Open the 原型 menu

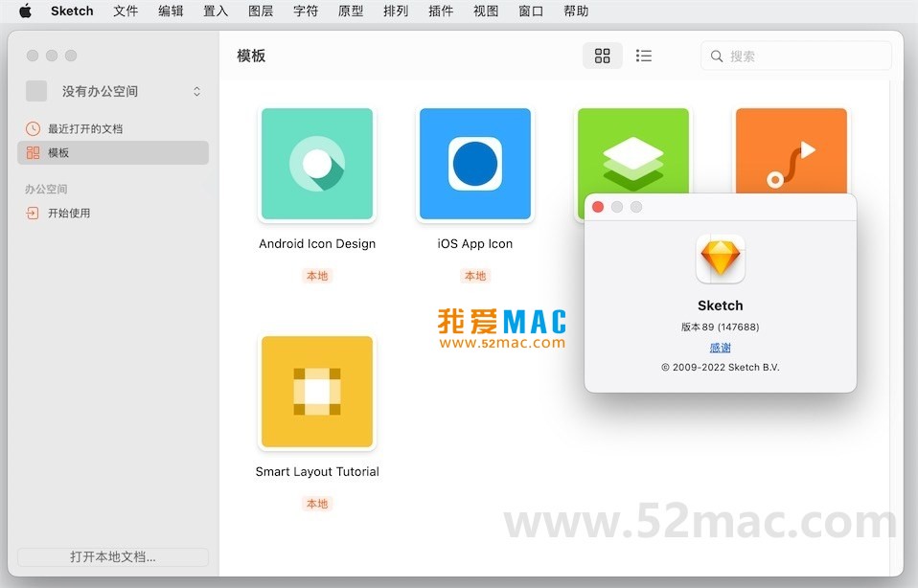click(x=351, y=11)
